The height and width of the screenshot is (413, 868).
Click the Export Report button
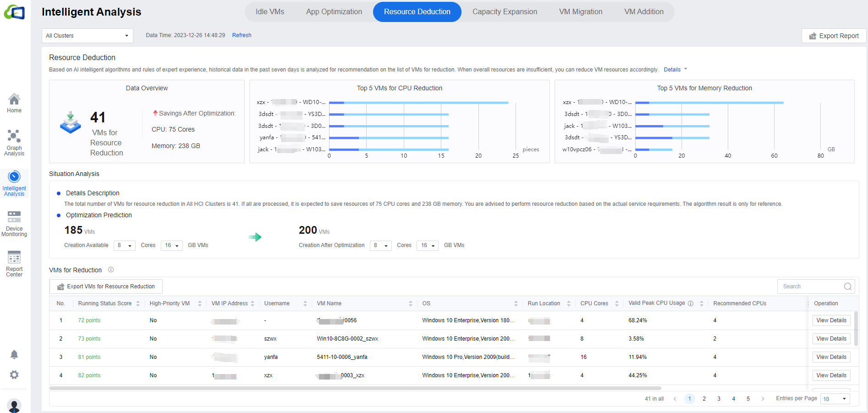[x=834, y=36]
